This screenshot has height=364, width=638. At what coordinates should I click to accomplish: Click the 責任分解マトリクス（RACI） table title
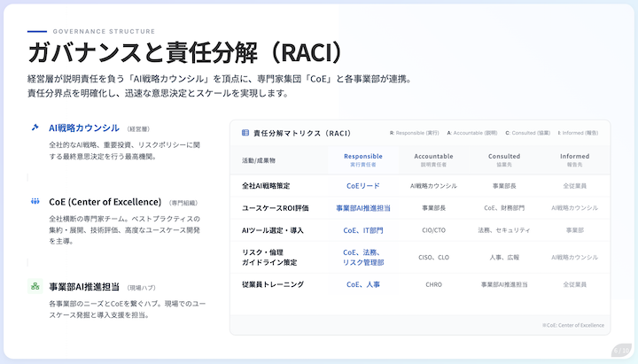click(x=302, y=133)
